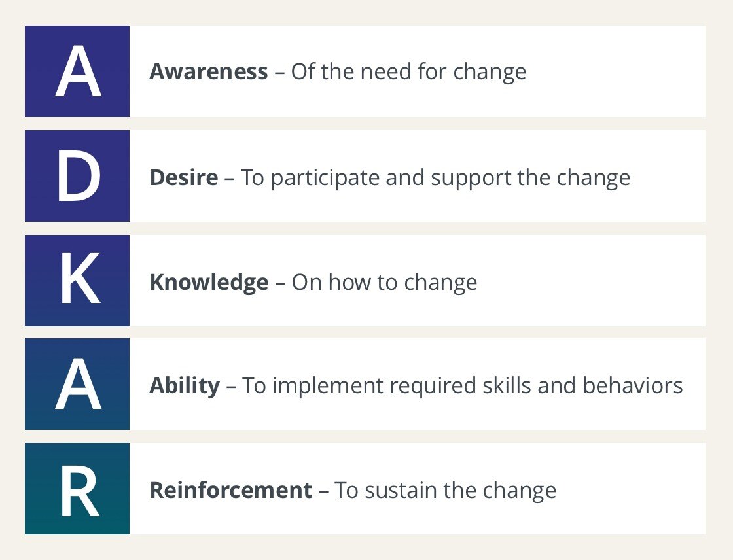733x560 pixels.
Task: Select "To participate and support the change" text
Action: tap(435, 177)
